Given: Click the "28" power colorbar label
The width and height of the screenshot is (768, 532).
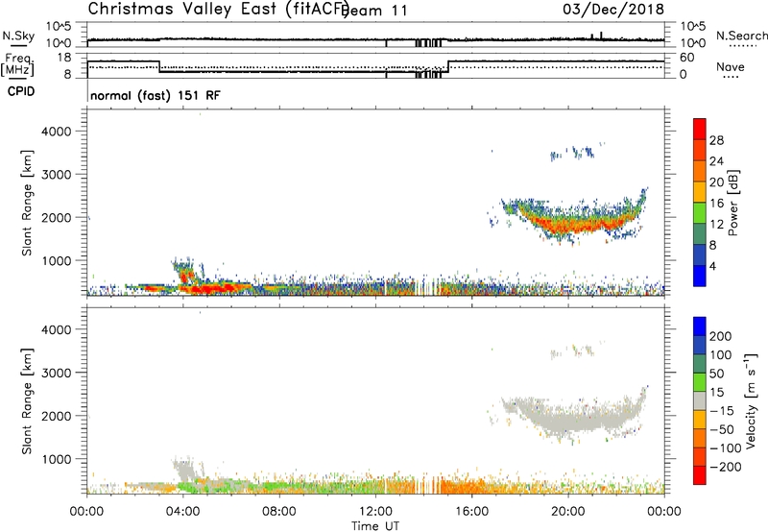Looking at the screenshot, I should (716, 140).
